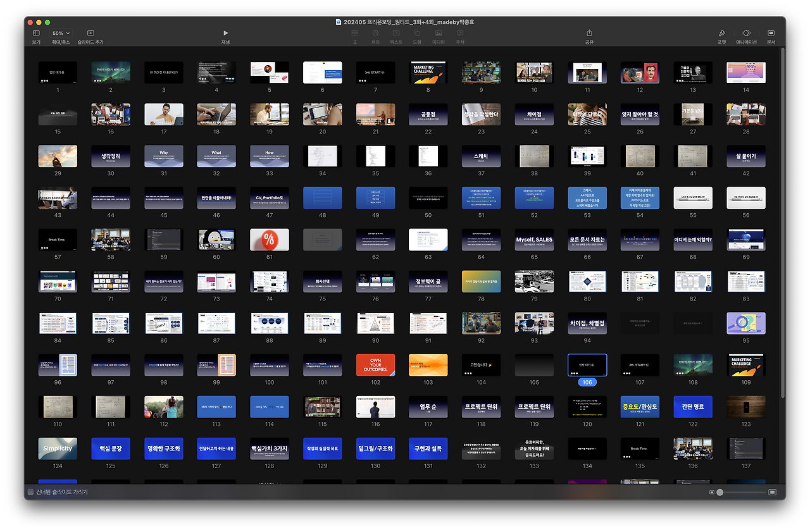Select slide 42 titled 살 붙이기
Screen dimensions: 810x532
[x=746, y=156]
